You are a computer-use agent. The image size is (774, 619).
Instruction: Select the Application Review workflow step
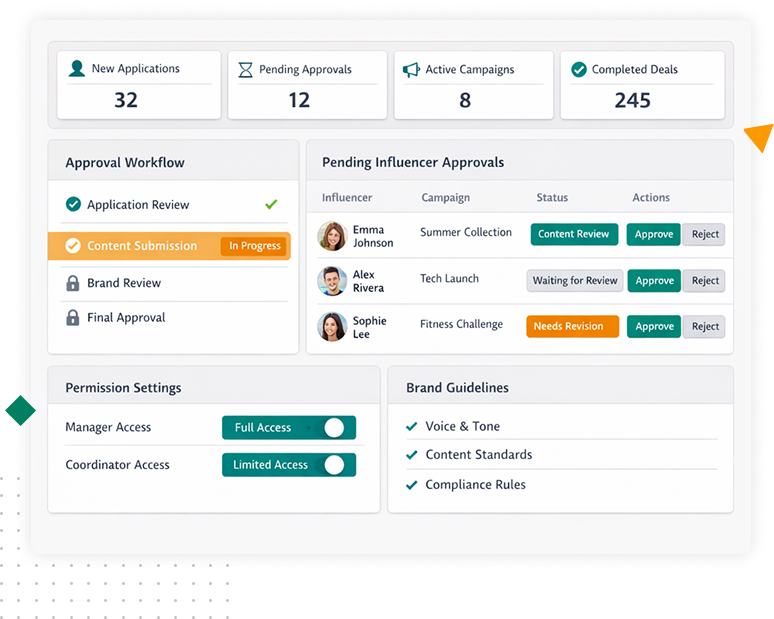(x=173, y=204)
